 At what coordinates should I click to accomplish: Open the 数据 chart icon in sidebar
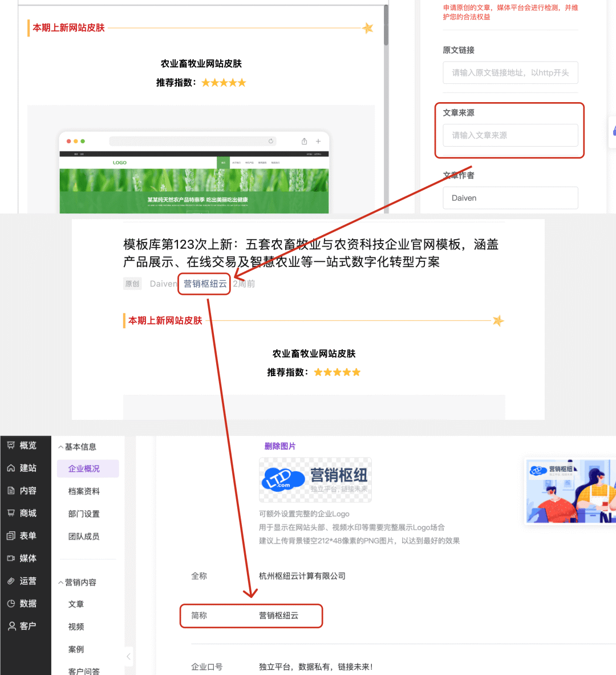click(x=11, y=603)
